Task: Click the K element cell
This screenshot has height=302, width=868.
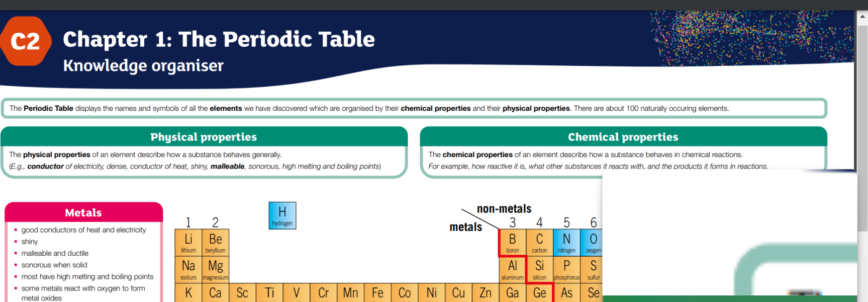Action: tap(188, 292)
